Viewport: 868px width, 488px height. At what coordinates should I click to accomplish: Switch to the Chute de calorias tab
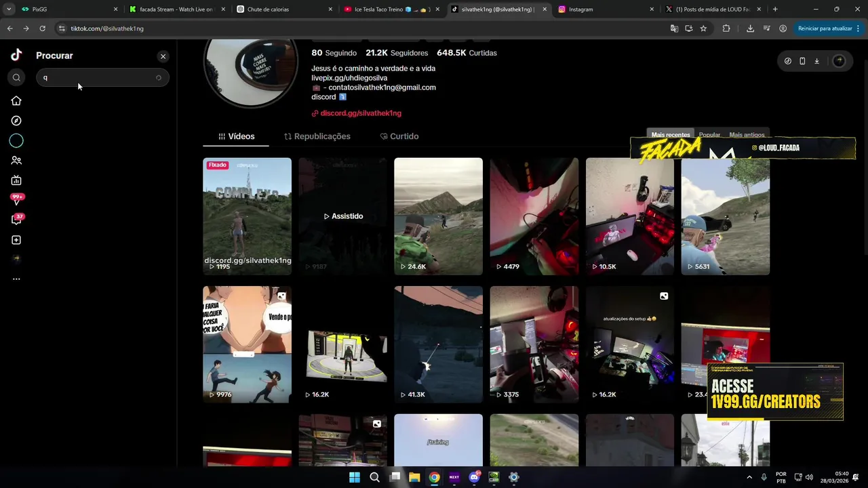tap(284, 9)
